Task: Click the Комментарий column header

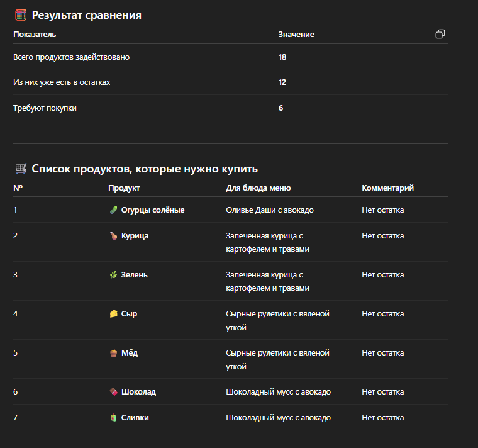Action: (387, 188)
